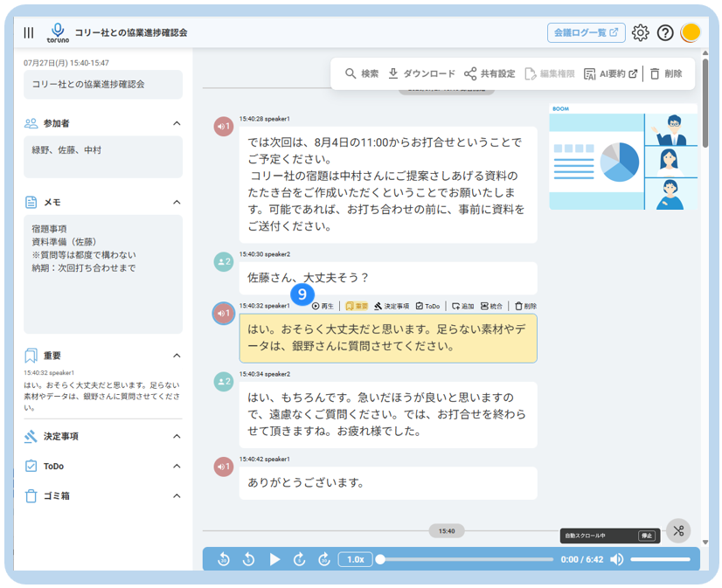722x588 pixels.
Task: Skip forward 30 seconds
Action: pyautogui.click(x=324, y=559)
